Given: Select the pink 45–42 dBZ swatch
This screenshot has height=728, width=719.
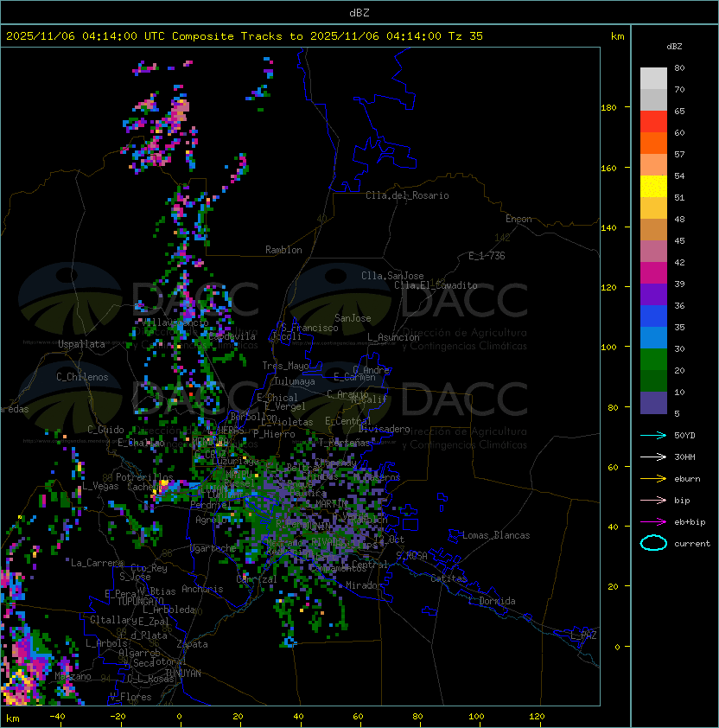Looking at the screenshot, I should 653,252.
